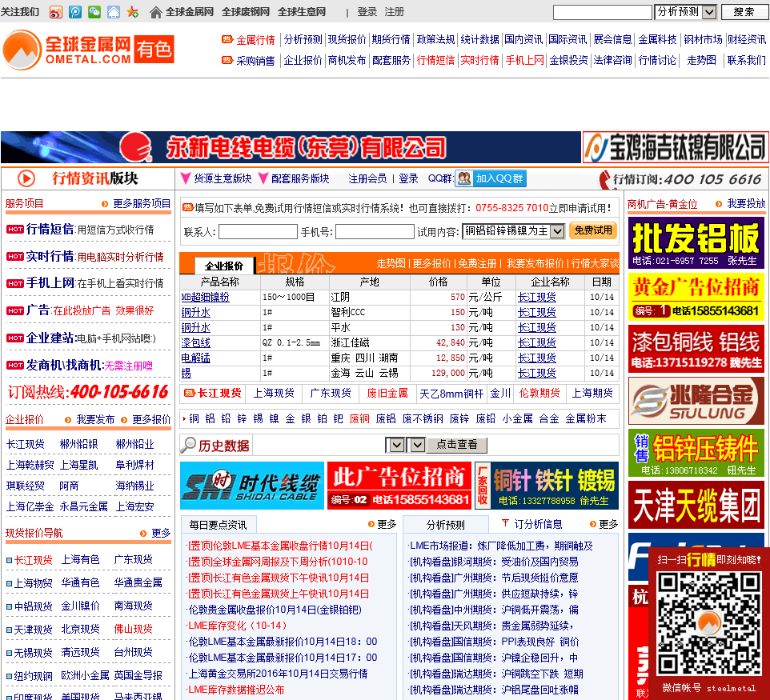The height and width of the screenshot is (700, 770).
Task: Click the phone icon beside 行情订阅
Action: point(604,180)
